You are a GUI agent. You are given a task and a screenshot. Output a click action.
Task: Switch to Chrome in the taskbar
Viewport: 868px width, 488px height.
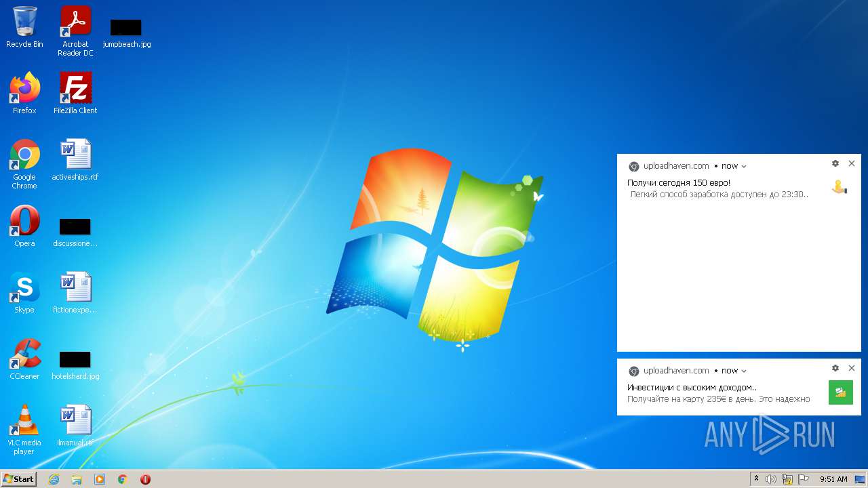pos(123,479)
